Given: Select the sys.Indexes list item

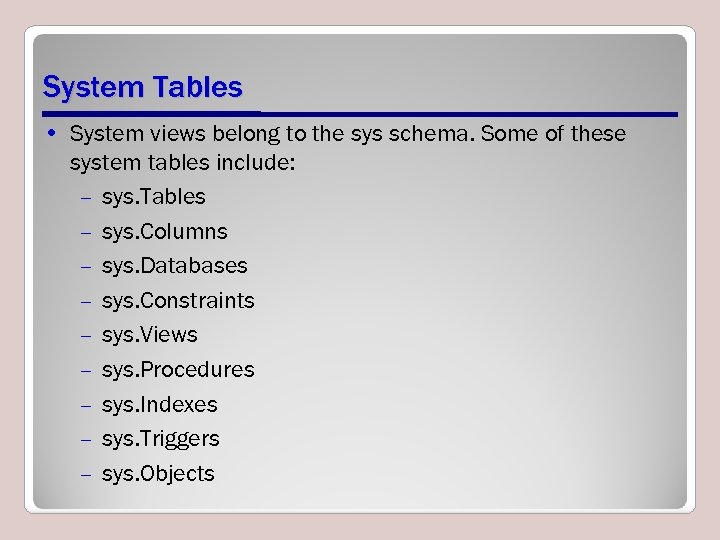Looking at the screenshot, I should pyautogui.click(x=159, y=404).
